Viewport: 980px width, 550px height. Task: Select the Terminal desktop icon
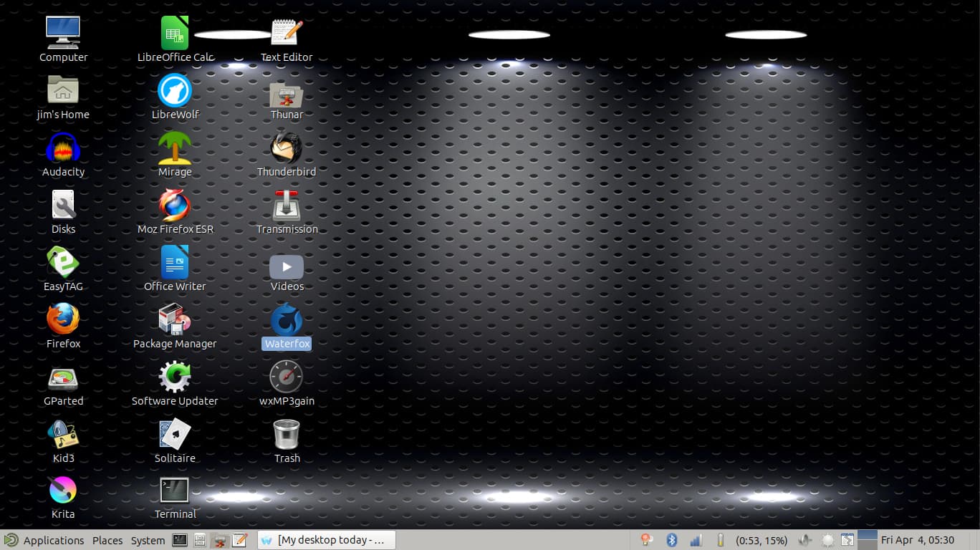point(175,491)
